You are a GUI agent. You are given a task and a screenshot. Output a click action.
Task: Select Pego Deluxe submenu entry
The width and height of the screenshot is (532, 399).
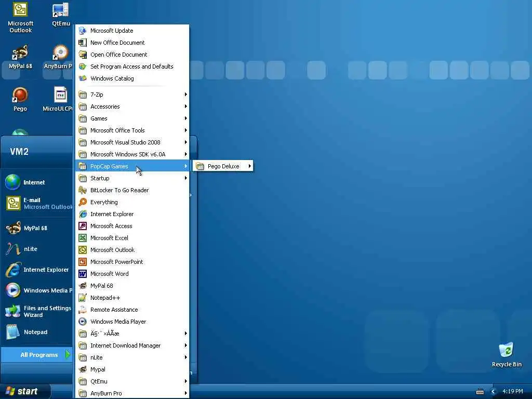[223, 166]
